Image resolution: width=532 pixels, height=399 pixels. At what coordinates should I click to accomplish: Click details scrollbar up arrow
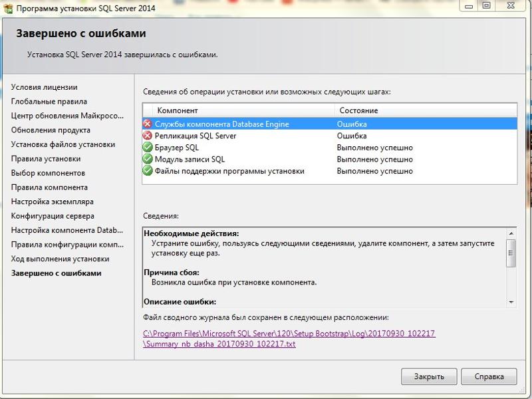511,233
